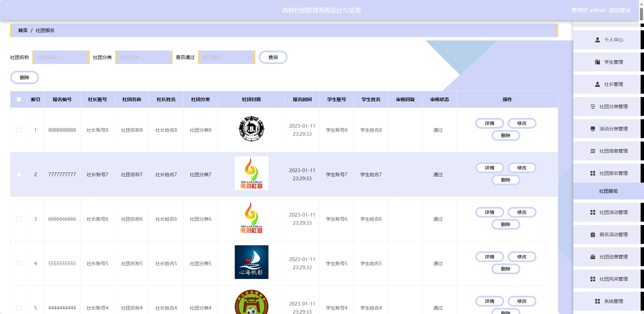Focus the 社团名称 search input

coord(61,57)
